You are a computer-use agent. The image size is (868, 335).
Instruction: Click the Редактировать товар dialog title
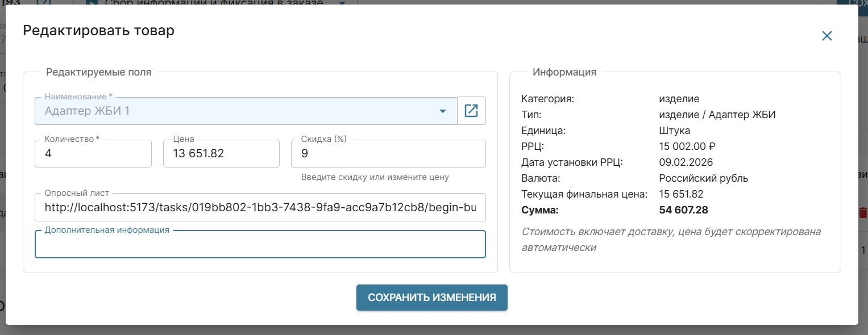(98, 31)
